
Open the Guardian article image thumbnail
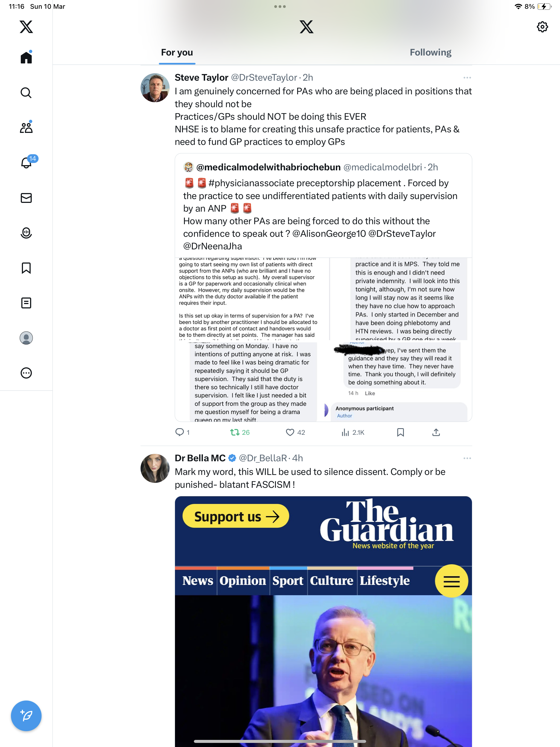pyautogui.click(x=323, y=621)
